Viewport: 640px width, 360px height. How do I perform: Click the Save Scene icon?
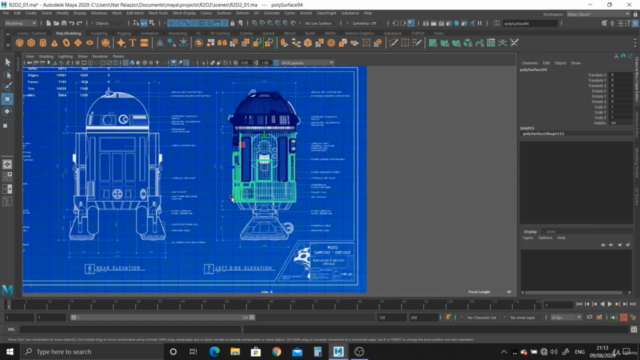pos(63,23)
